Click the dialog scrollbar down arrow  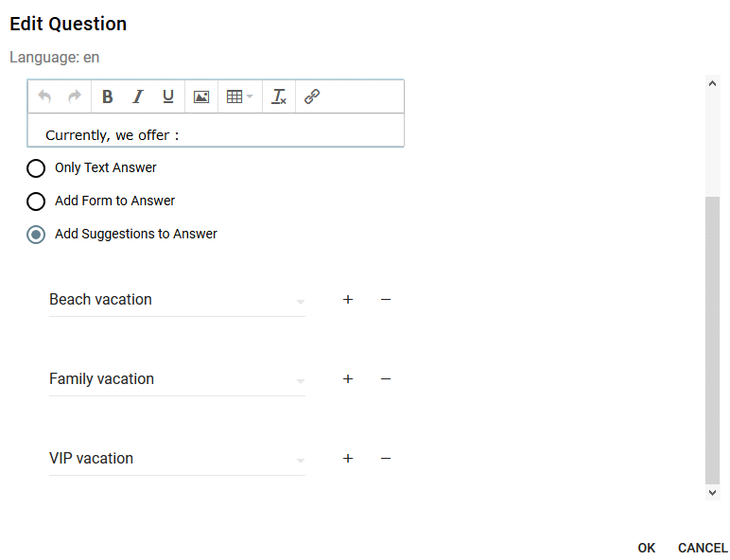pyautogui.click(x=712, y=493)
